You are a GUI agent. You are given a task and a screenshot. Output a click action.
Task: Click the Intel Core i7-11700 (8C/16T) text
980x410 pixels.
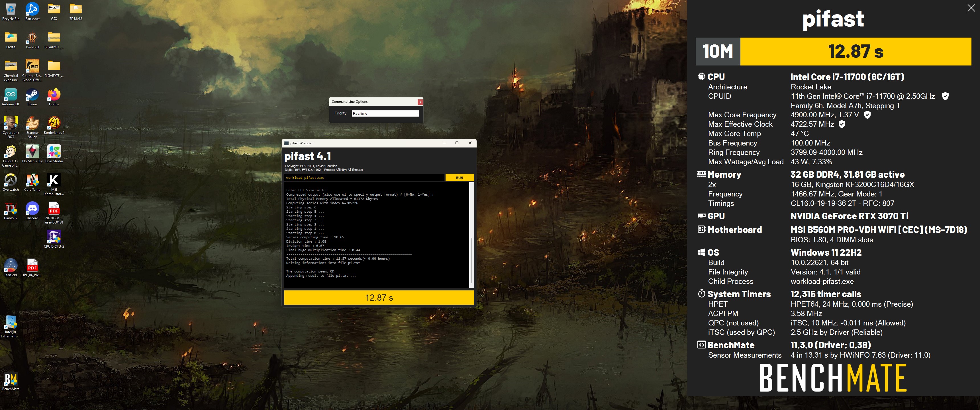[847, 77]
